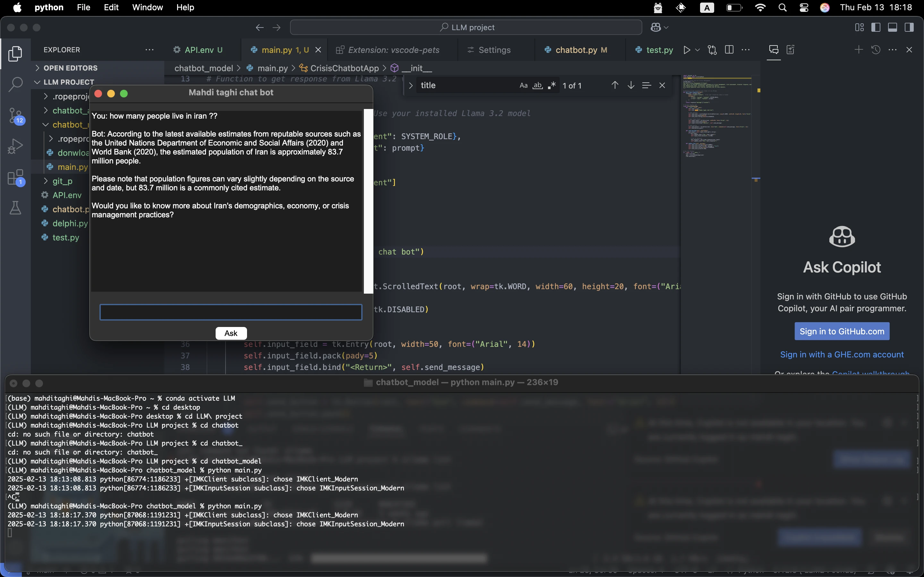Open the Run and Debug view
The image size is (924, 577).
[15, 146]
